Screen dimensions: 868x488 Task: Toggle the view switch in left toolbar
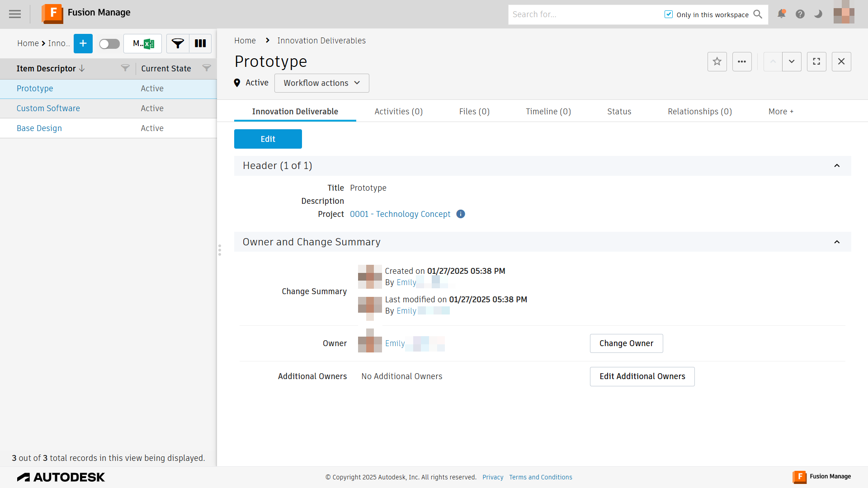(109, 44)
